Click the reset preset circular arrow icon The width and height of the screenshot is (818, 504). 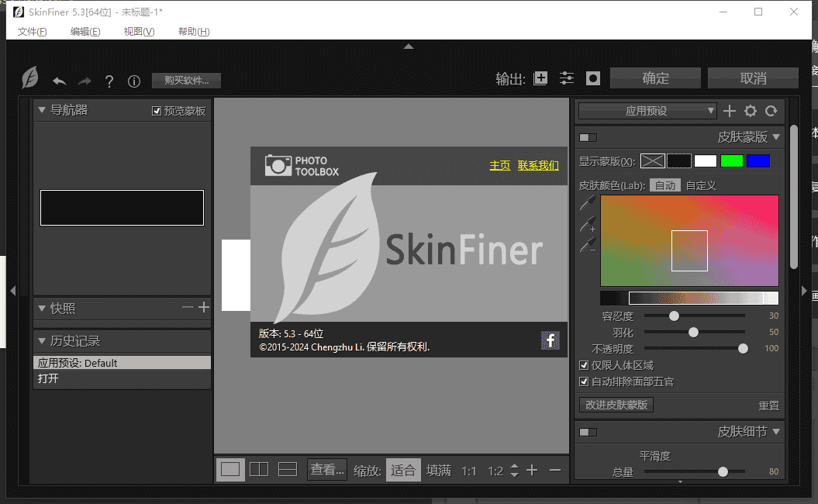pyautogui.click(x=771, y=111)
